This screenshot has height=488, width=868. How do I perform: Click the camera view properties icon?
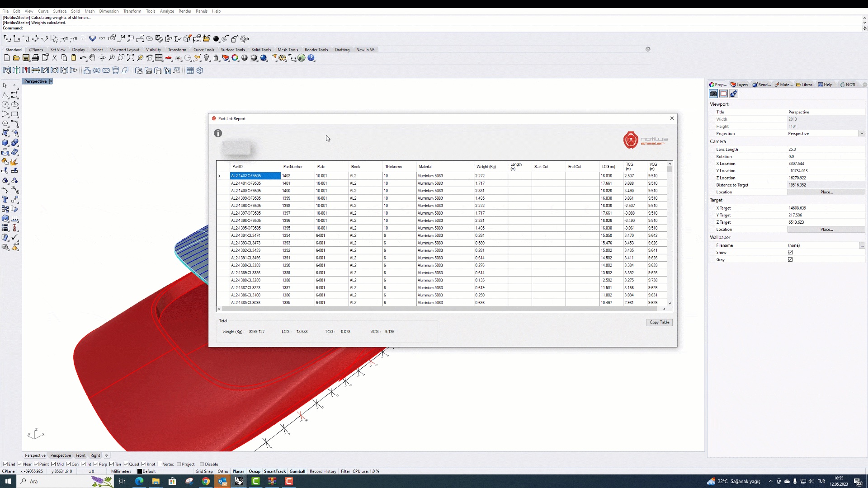[x=713, y=94]
